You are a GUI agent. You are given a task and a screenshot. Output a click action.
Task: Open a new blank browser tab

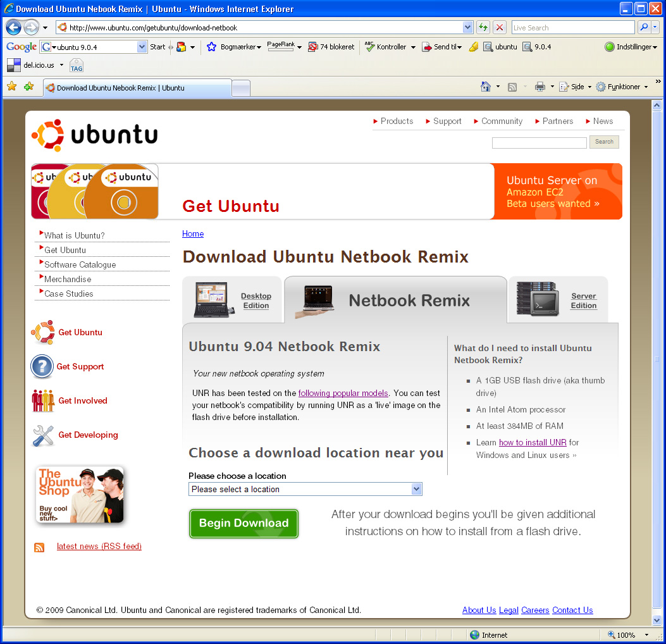(241, 88)
